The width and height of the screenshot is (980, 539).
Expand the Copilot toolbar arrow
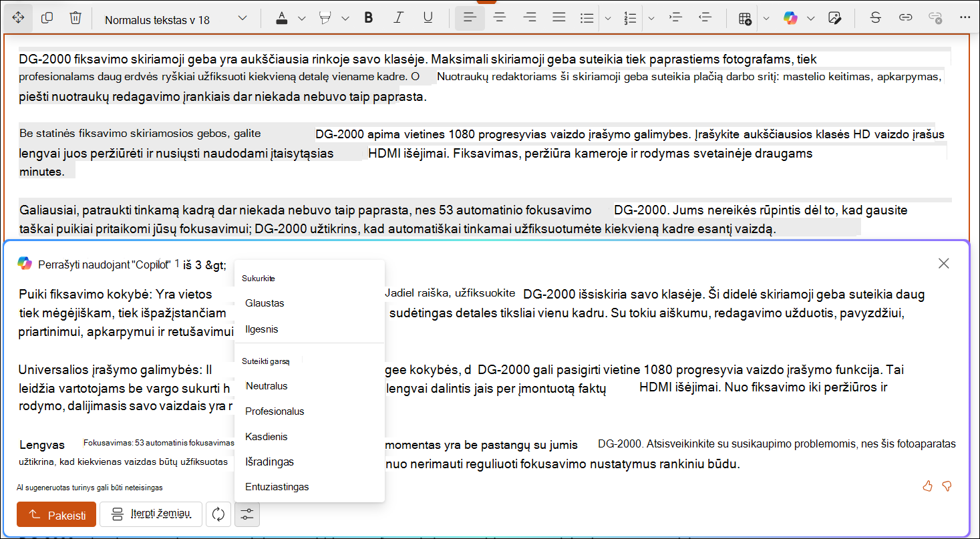[811, 19]
